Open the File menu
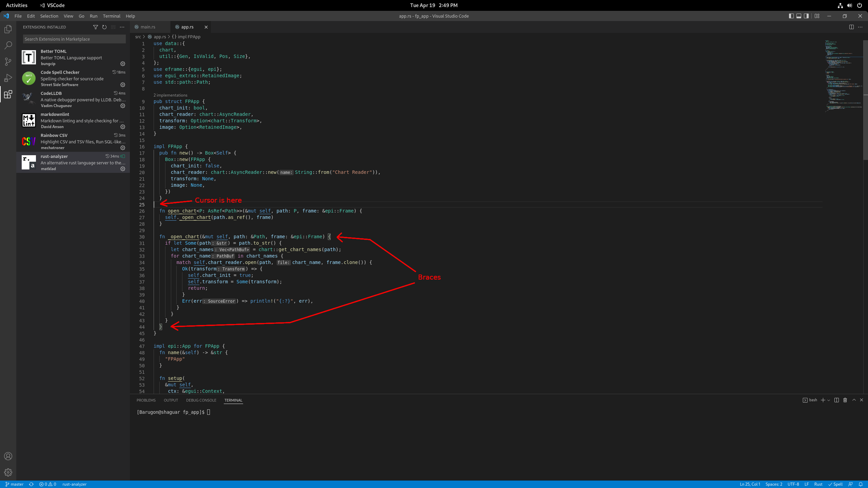 [18, 16]
